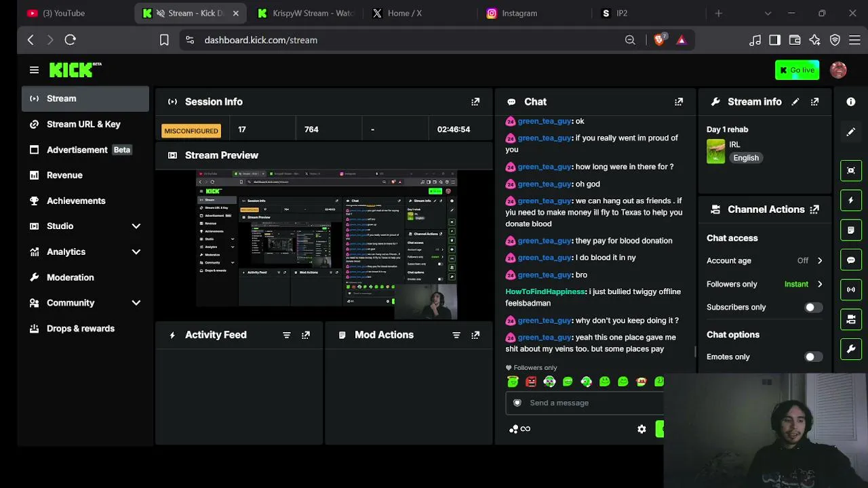Select Stream in the sidebar
The height and width of the screenshot is (488, 868).
(85, 99)
